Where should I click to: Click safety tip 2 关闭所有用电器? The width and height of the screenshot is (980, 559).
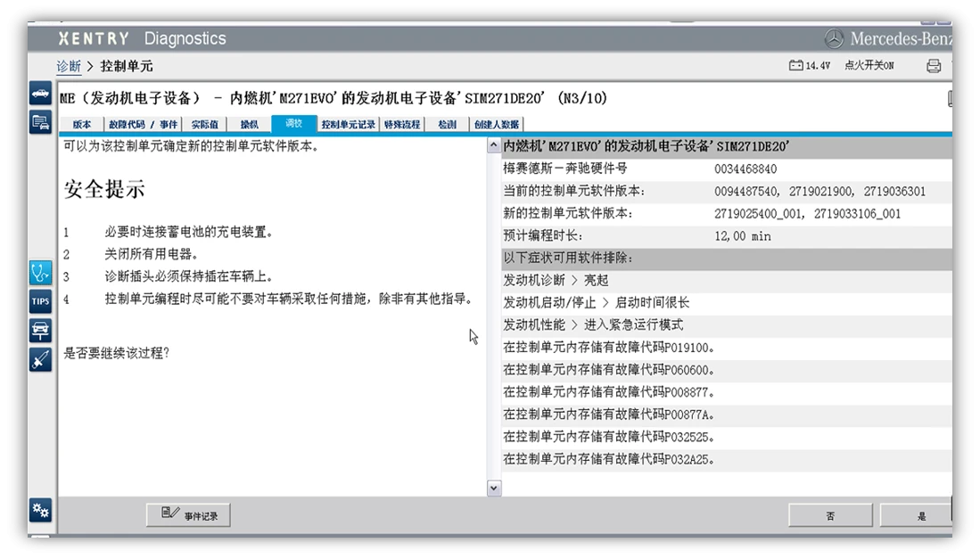(x=152, y=254)
